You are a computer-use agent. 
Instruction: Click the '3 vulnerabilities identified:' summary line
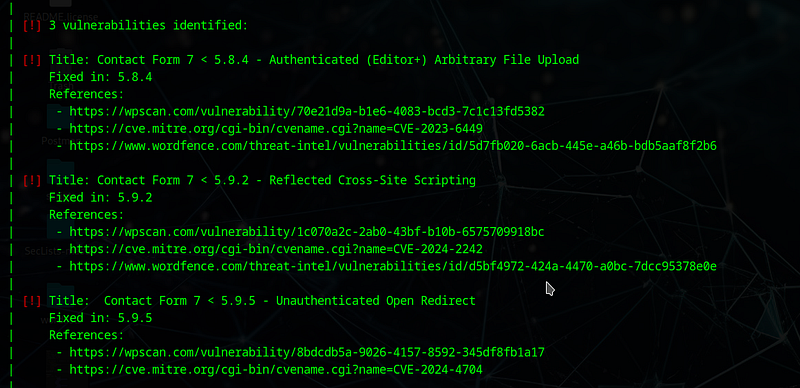pyautogui.click(x=148, y=26)
